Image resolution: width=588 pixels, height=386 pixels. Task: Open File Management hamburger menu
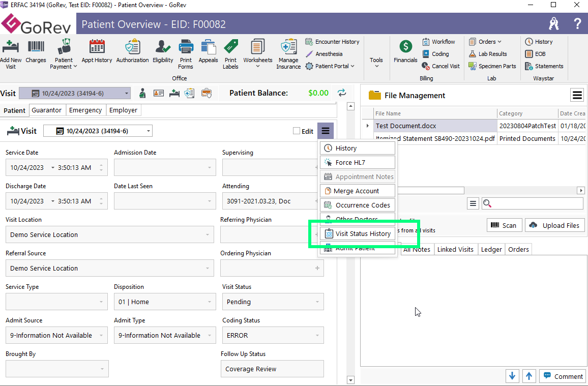click(x=577, y=95)
